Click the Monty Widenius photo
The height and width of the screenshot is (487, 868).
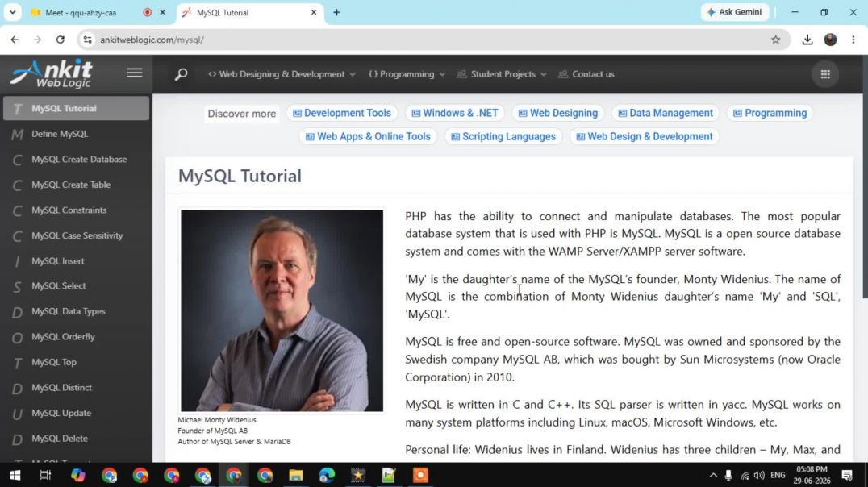click(x=282, y=310)
